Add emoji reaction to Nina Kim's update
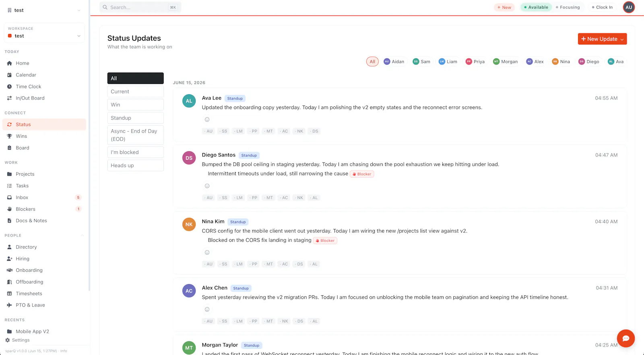Image resolution: width=644 pixels, height=355 pixels. [207, 253]
